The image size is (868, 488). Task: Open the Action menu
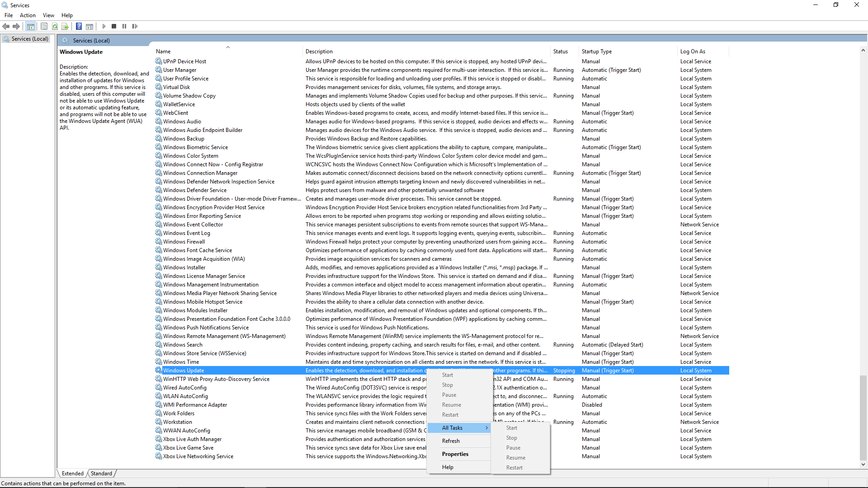click(x=28, y=15)
